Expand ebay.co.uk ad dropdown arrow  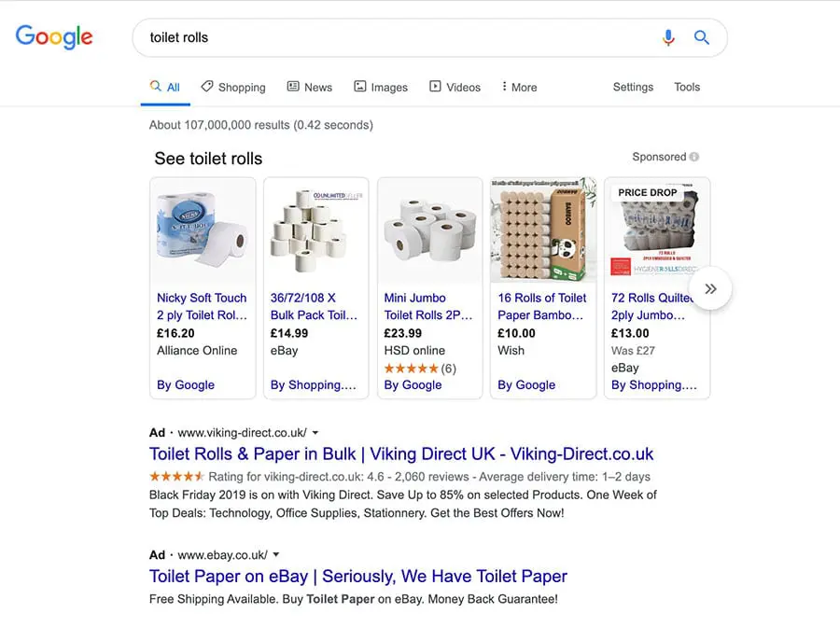(x=276, y=554)
